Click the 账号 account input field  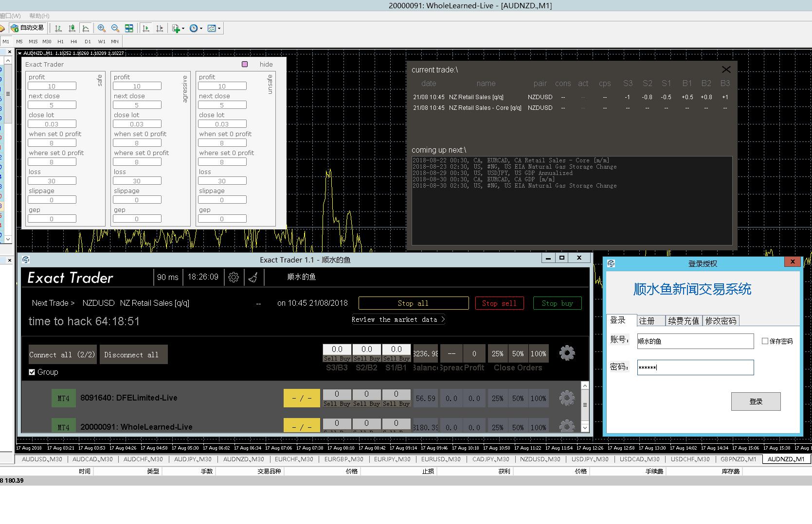(x=695, y=341)
